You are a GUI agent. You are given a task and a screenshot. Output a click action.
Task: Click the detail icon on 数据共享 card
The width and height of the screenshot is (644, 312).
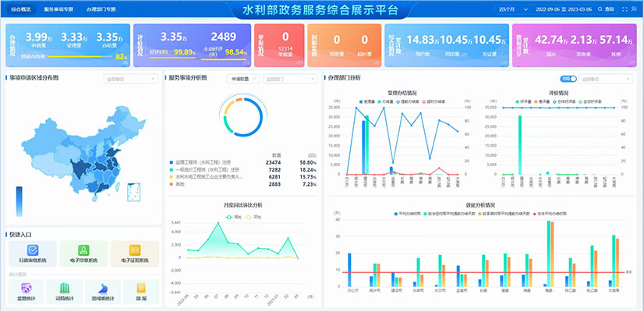(632, 63)
